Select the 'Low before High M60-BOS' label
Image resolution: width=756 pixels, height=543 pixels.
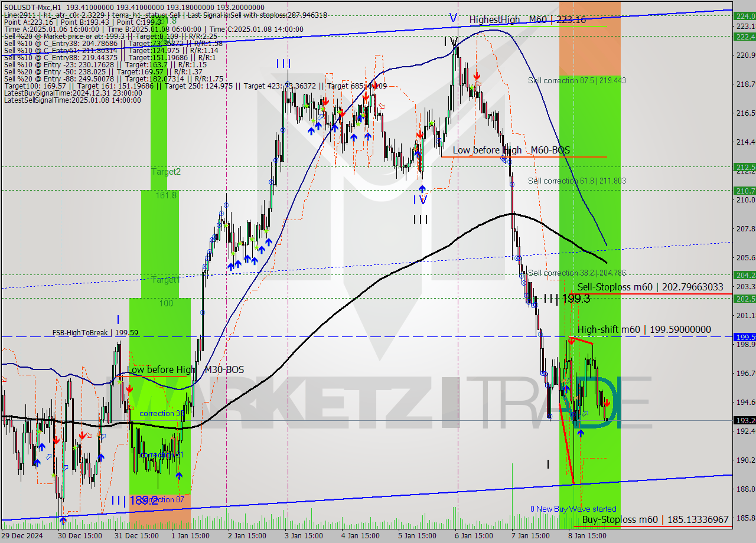coord(510,150)
